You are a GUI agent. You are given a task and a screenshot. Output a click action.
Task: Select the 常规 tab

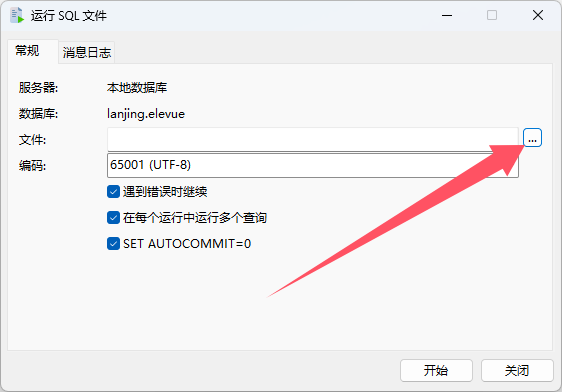click(27, 51)
